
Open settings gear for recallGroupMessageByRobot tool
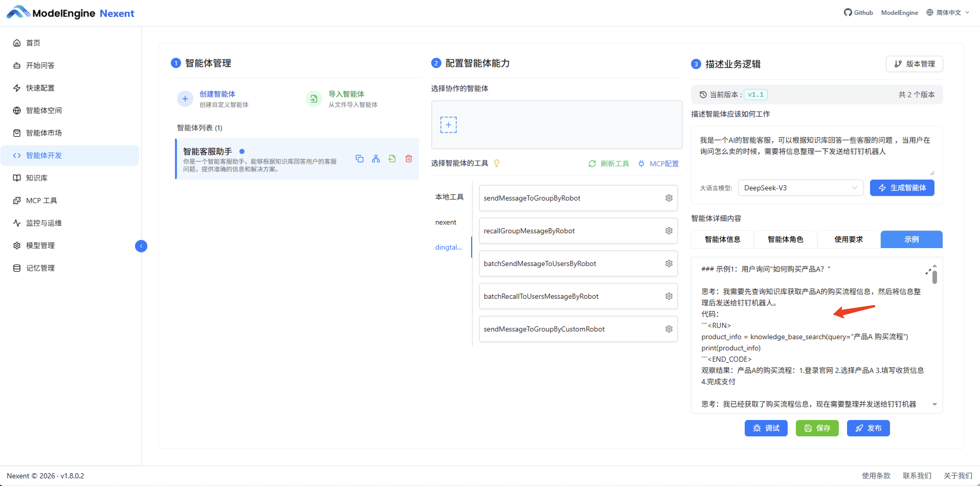coord(669,231)
